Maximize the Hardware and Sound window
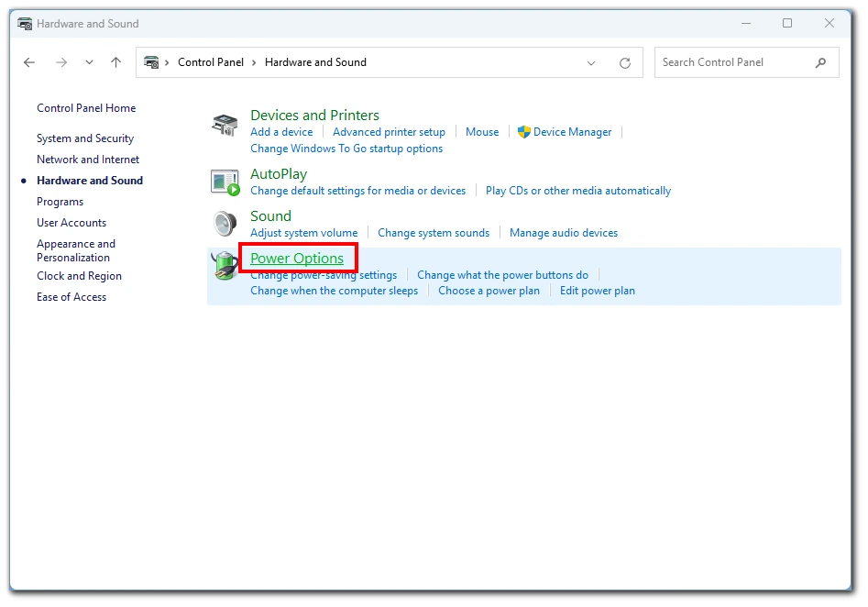This screenshot has width=868, height=607. click(787, 23)
